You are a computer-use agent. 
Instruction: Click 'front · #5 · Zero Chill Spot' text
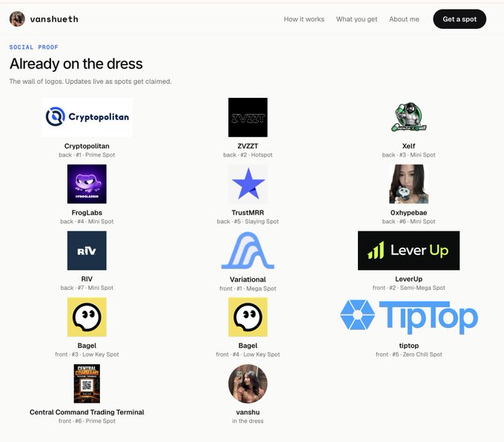(409, 354)
